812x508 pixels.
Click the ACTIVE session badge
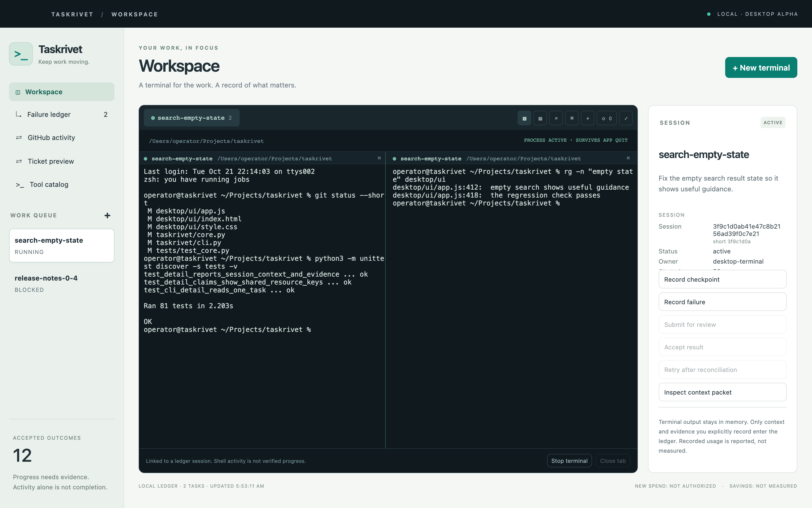(773, 123)
